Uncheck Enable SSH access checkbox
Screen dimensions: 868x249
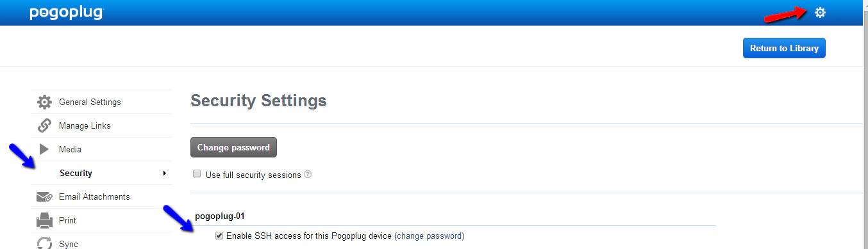click(x=220, y=236)
